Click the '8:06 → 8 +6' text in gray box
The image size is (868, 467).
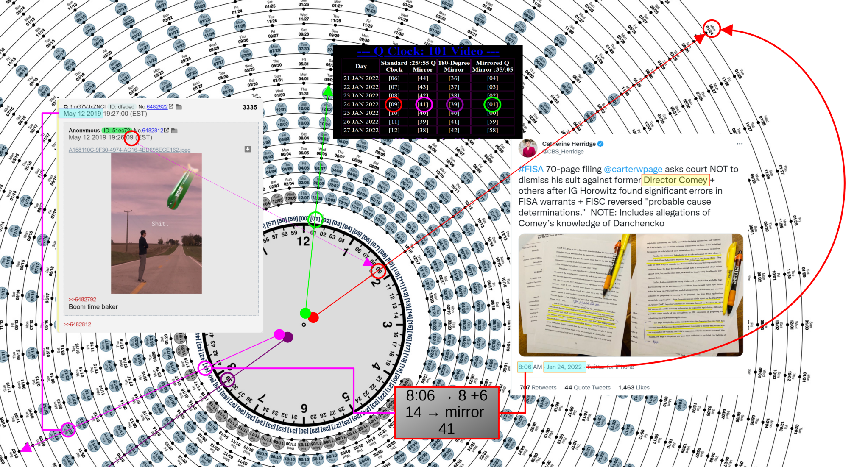coord(447,396)
